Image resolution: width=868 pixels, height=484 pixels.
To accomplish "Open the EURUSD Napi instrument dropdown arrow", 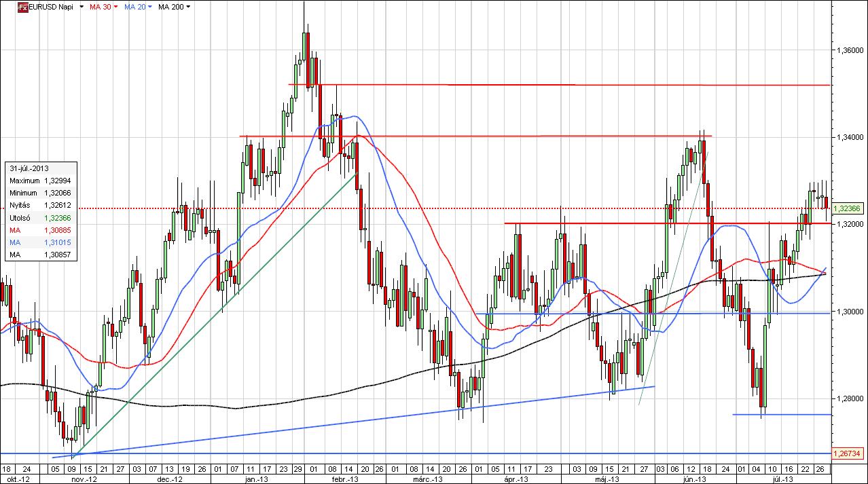I will click(82, 7).
